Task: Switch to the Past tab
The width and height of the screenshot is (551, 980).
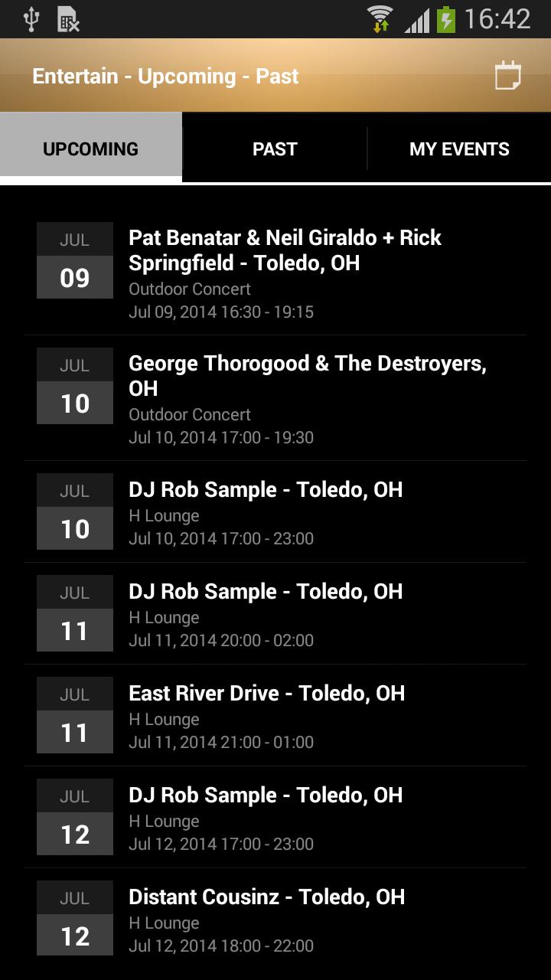Action: [275, 149]
